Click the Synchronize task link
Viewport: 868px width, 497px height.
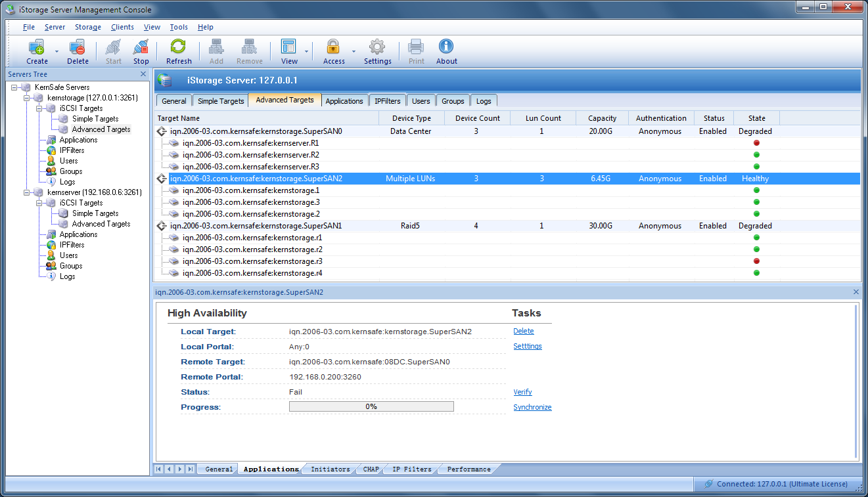(x=532, y=407)
